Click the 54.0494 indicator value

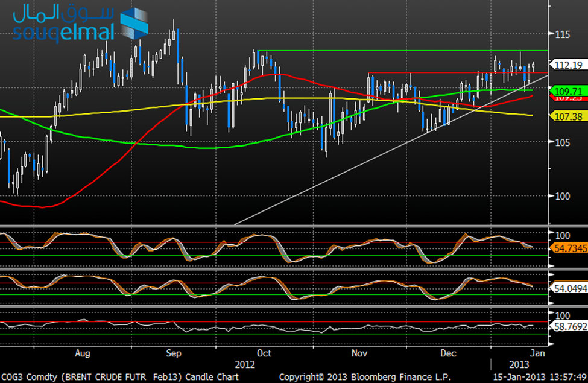point(569,288)
